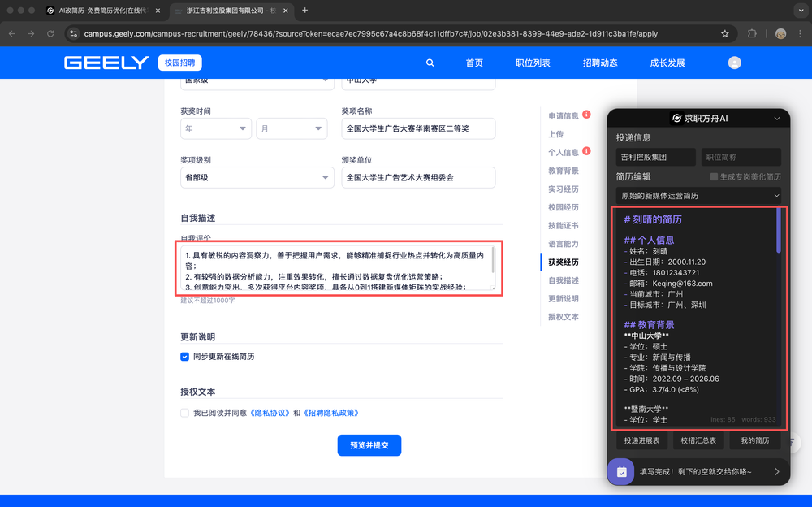The image size is (812, 507).
Task: Click the 预览并提交 submit button
Action: (369, 445)
